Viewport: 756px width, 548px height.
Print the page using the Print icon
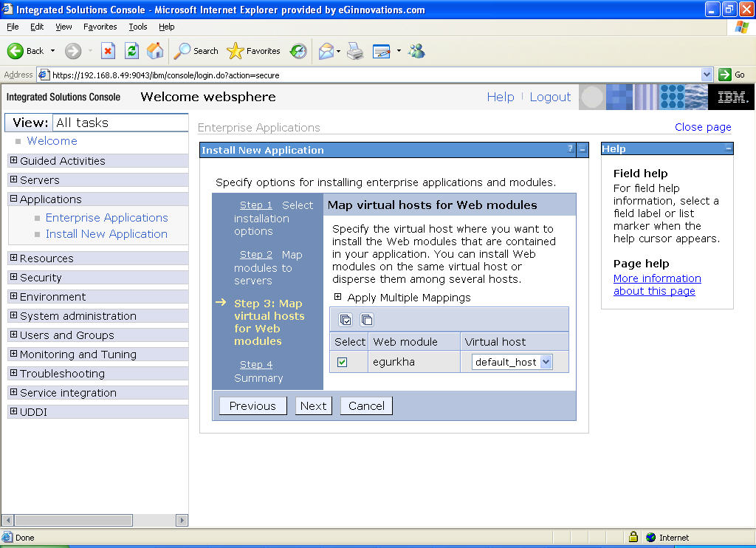pos(354,51)
